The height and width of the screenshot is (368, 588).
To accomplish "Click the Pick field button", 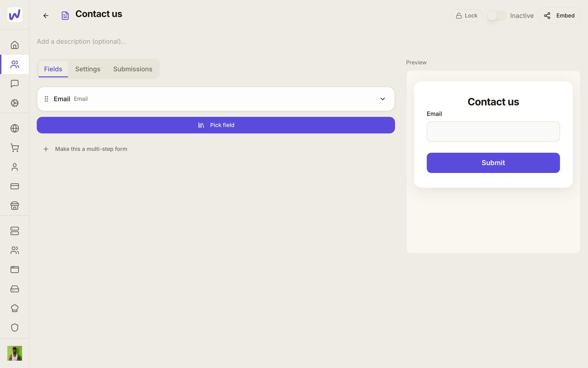I will [x=216, y=125].
